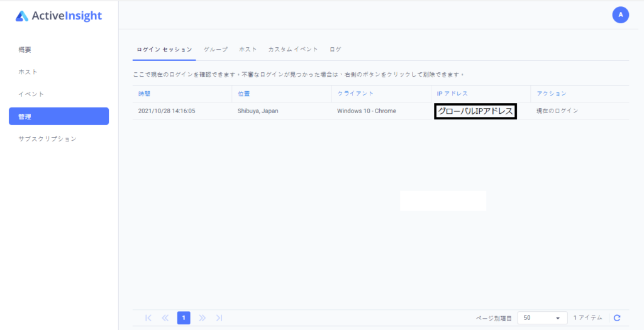Refresh the login session list
The image size is (644, 330).
617,317
